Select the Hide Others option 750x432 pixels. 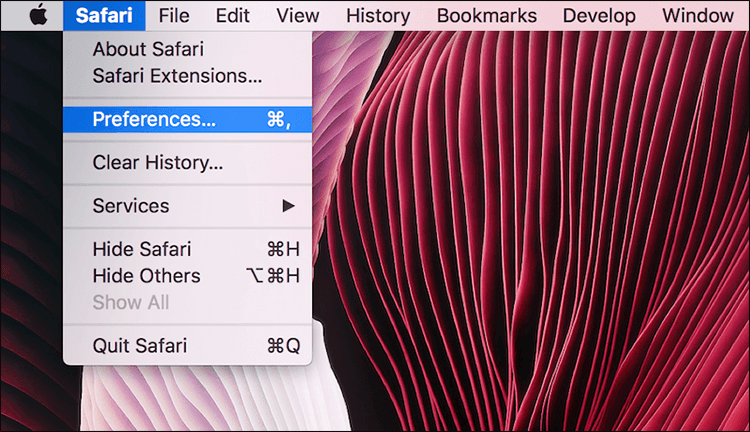coord(146,276)
